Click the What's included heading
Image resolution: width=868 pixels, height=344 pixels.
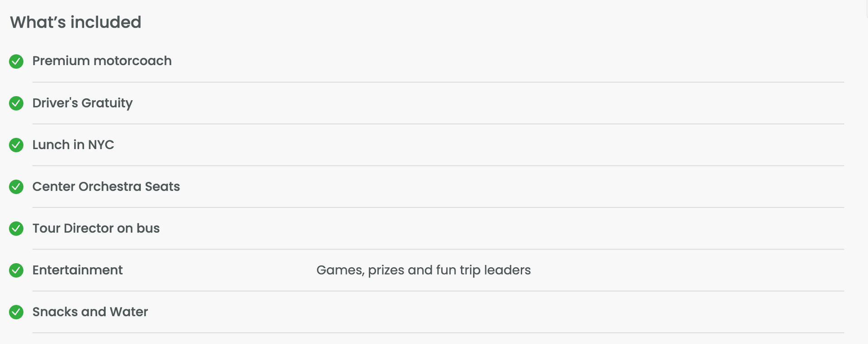coord(75,22)
